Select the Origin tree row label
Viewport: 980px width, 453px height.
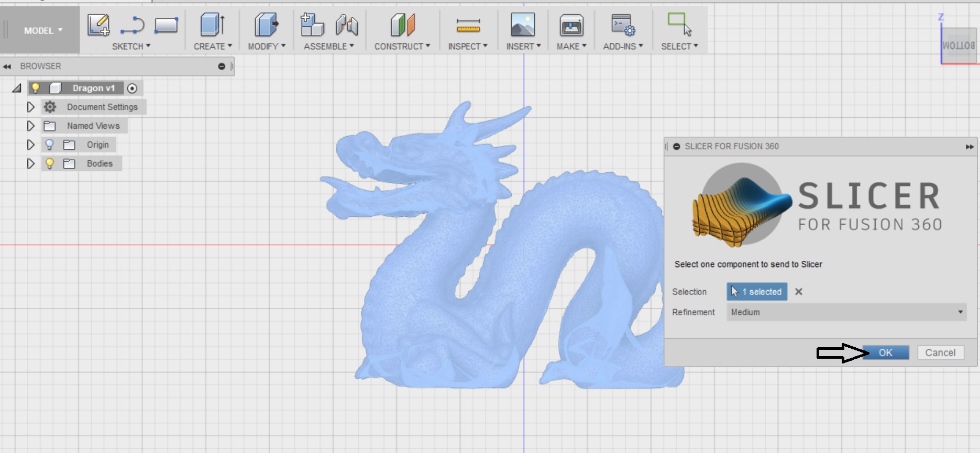tap(98, 145)
